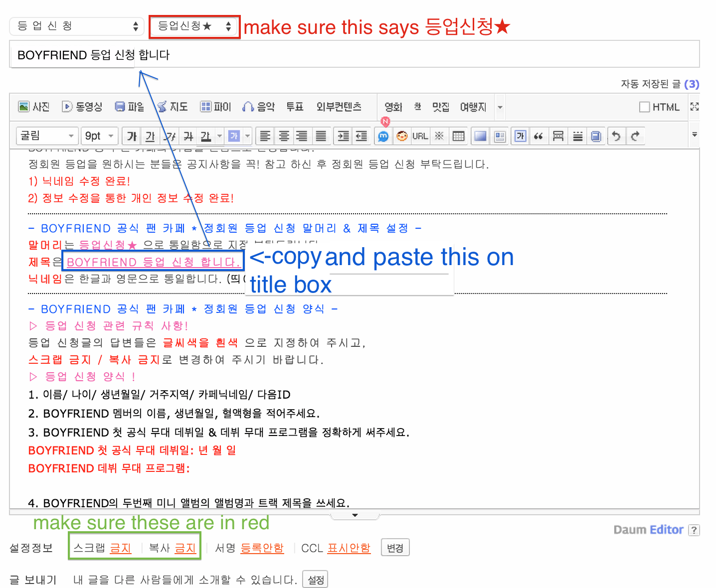This screenshot has width=716, height=588.
Task: Enable the HTML mode checkbox
Action: tap(645, 107)
